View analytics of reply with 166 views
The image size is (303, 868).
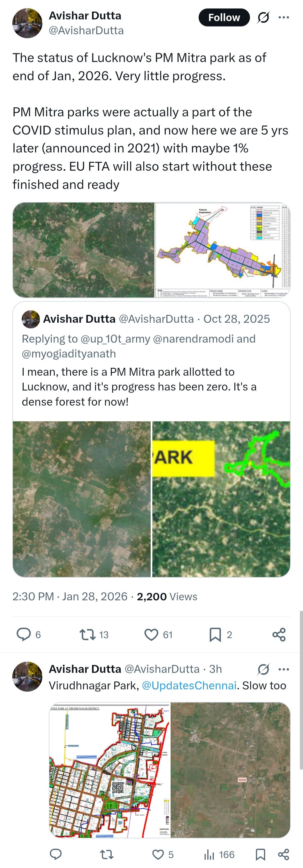pos(209,854)
